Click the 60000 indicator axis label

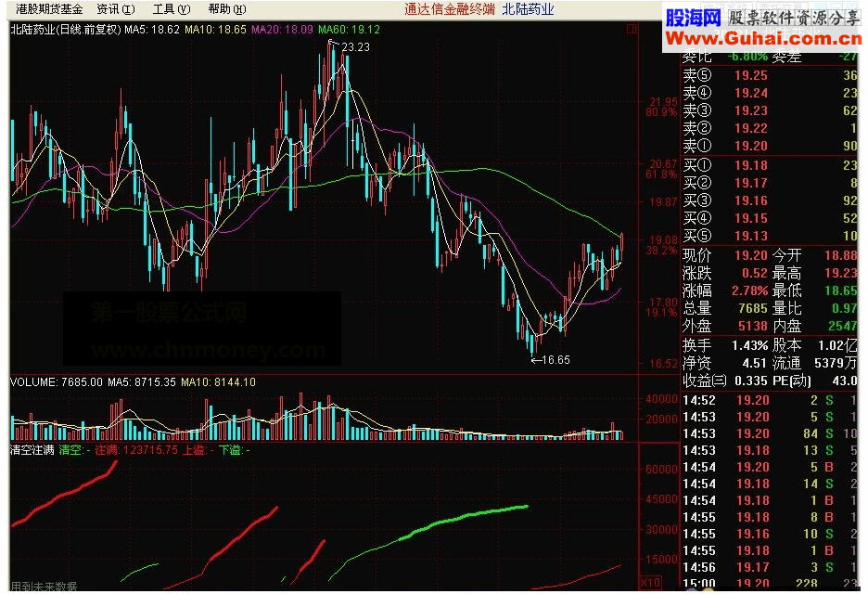pos(661,470)
